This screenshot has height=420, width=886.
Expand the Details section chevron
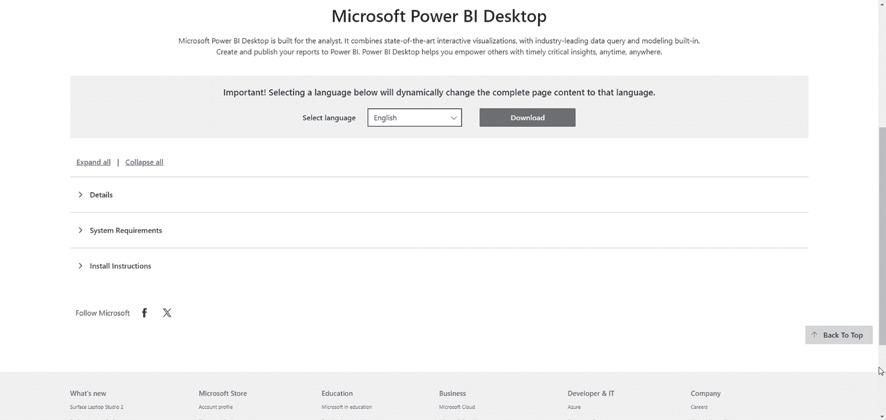[80, 194]
